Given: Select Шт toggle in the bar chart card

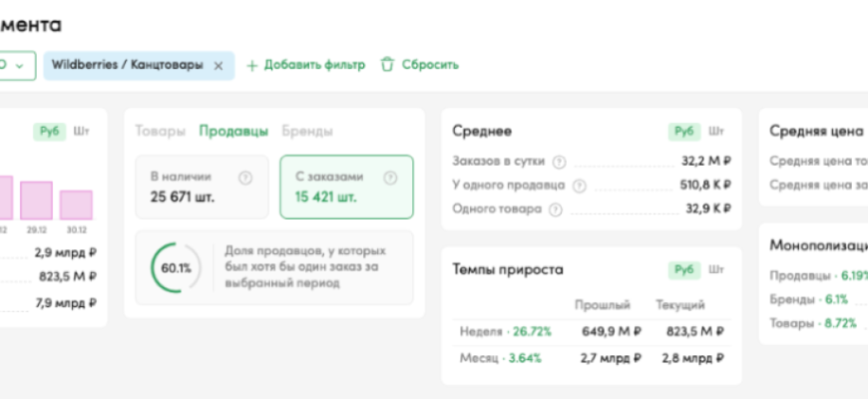Looking at the screenshot, I should point(82,131).
